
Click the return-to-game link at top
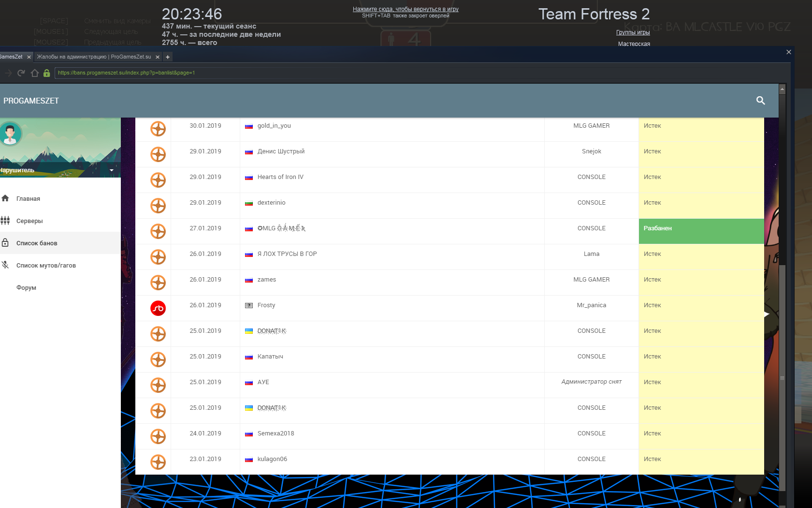tap(406, 9)
